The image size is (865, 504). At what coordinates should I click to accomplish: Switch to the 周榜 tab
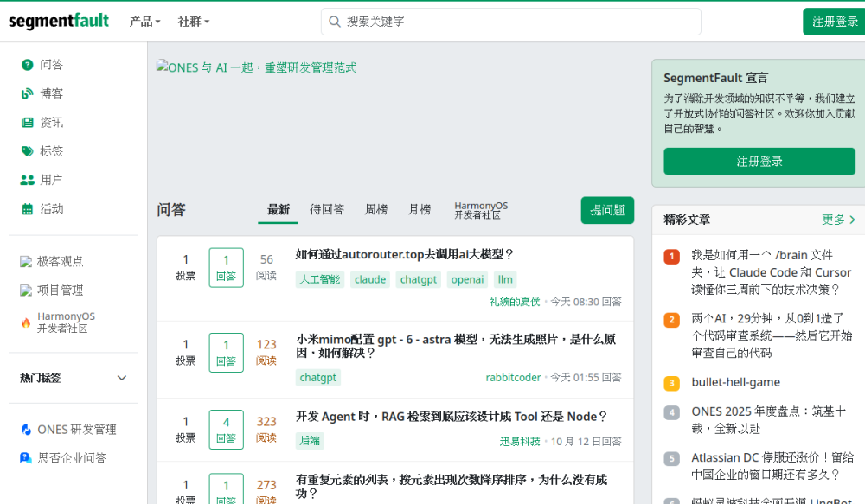376,209
